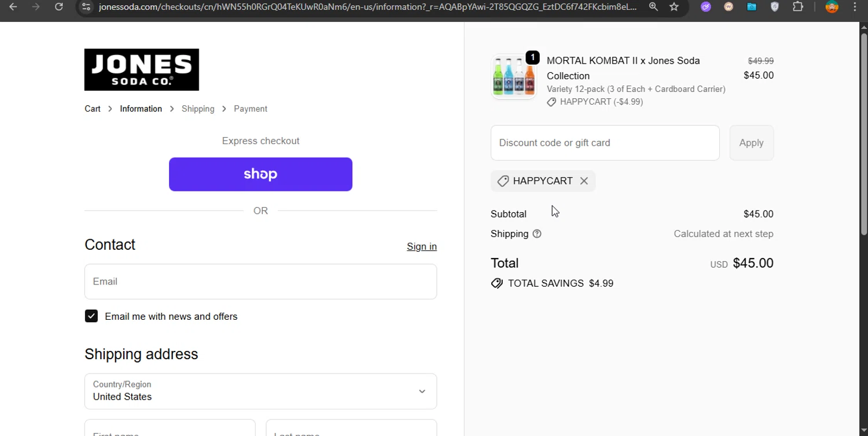Screen dimensions: 868x436
Task: Reload the checkout page
Action: (x=58, y=7)
